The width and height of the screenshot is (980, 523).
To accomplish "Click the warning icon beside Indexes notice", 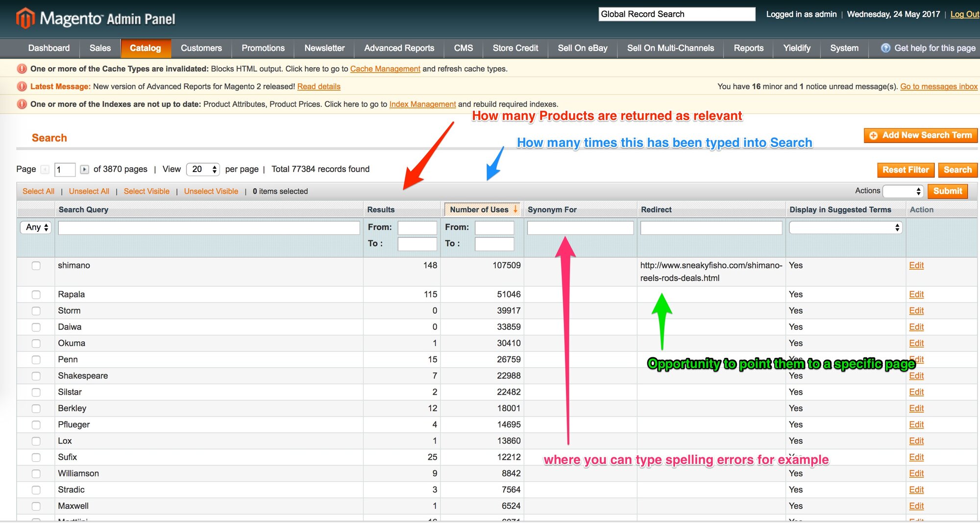I will [x=21, y=104].
